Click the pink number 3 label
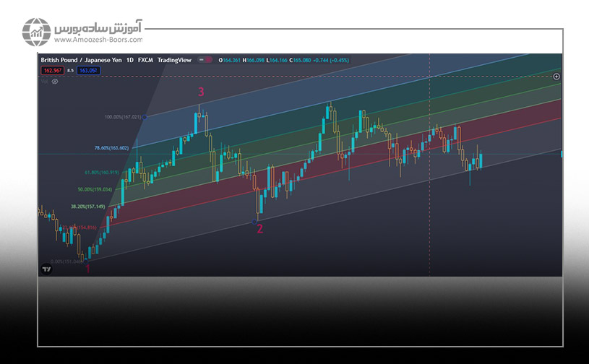The height and width of the screenshot is (364, 589). coord(201,92)
